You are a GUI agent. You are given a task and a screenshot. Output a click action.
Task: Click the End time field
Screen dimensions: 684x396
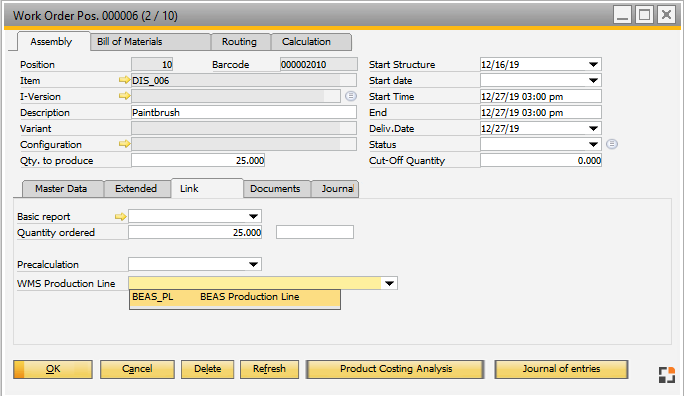(540, 113)
